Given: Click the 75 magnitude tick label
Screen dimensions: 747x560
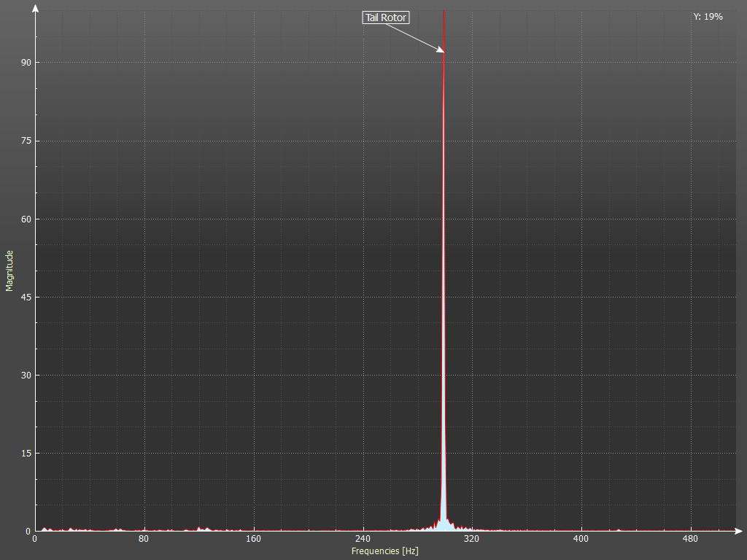Looking at the screenshot, I should (26, 141).
